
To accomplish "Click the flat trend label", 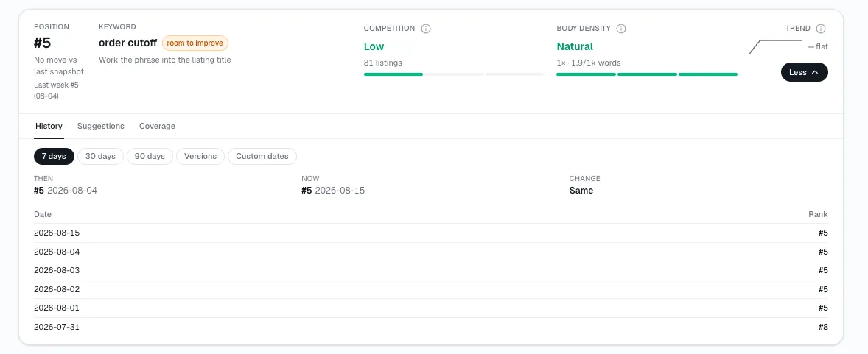I will click(x=818, y=46).
